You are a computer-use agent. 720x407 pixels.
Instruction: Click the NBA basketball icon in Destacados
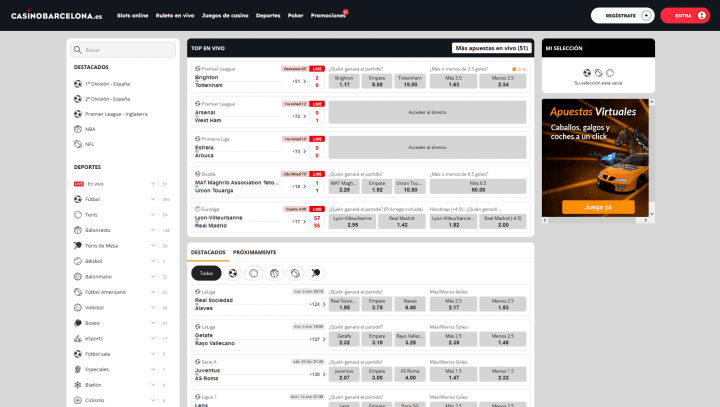click(x=78, y=129)
